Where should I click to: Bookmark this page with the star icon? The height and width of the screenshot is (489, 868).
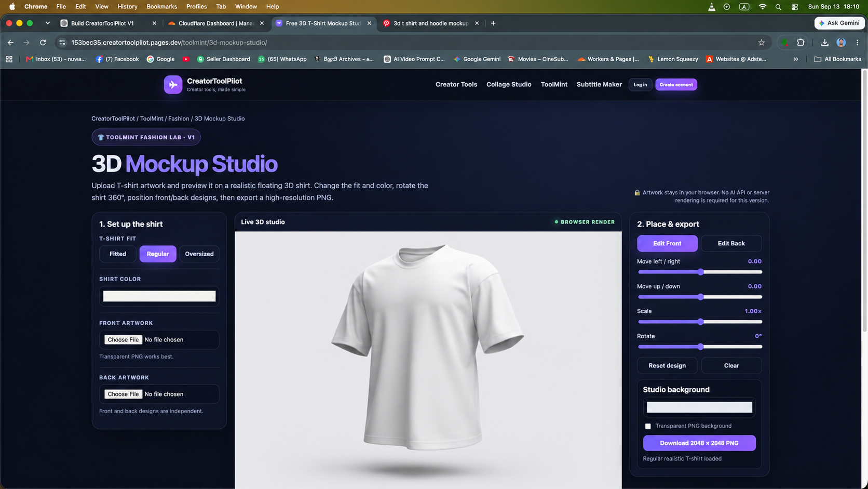pos(762,43)
